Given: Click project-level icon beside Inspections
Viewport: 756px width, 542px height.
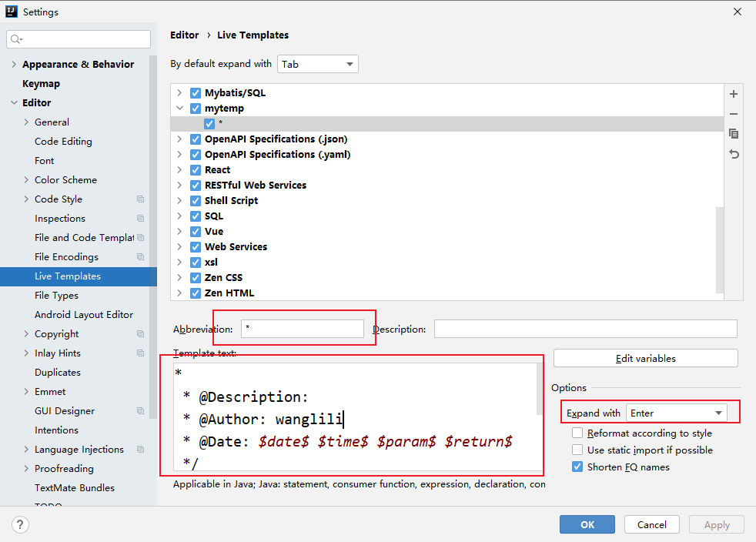Looking at the screenshot, I should 140,219.
